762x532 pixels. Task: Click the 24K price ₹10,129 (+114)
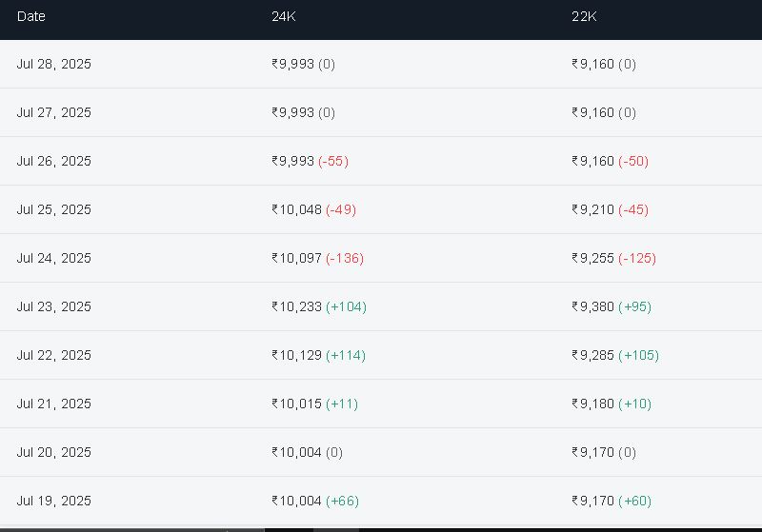pyautogui.click(x=319, y=355)
